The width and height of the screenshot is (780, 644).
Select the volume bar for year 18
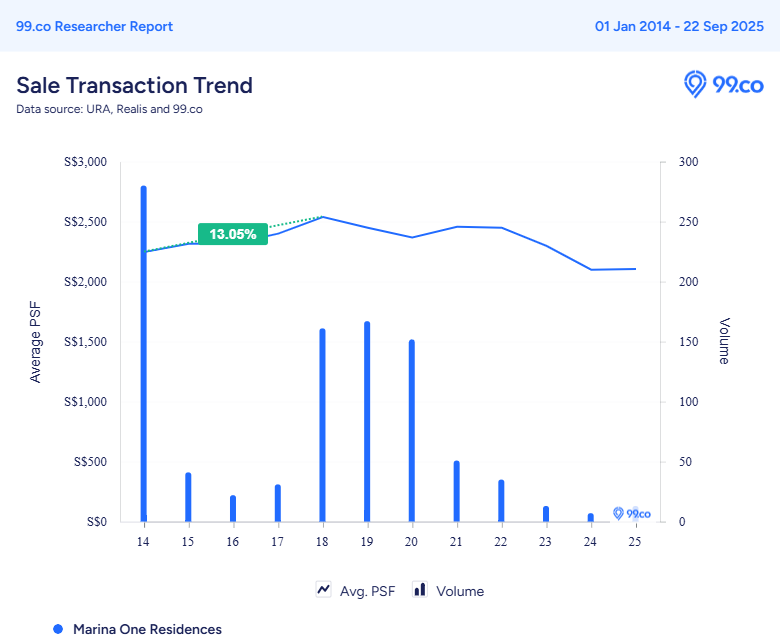(x=322, y=424)
